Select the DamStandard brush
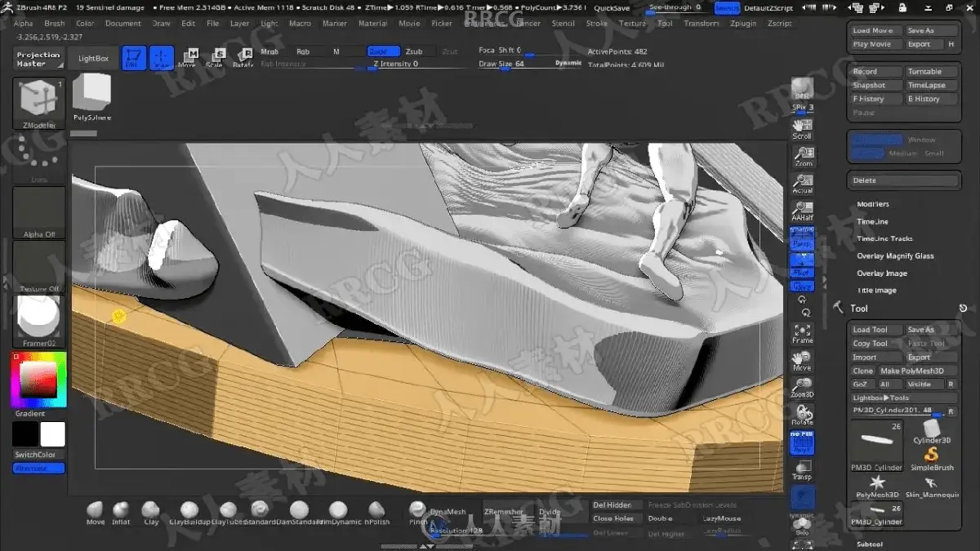 (298, 513)
